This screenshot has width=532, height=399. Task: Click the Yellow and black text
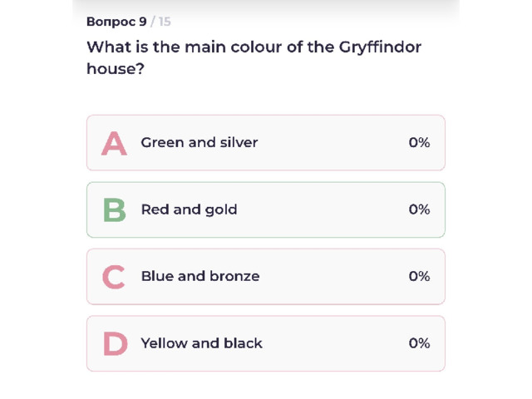(x=201, y=343)
